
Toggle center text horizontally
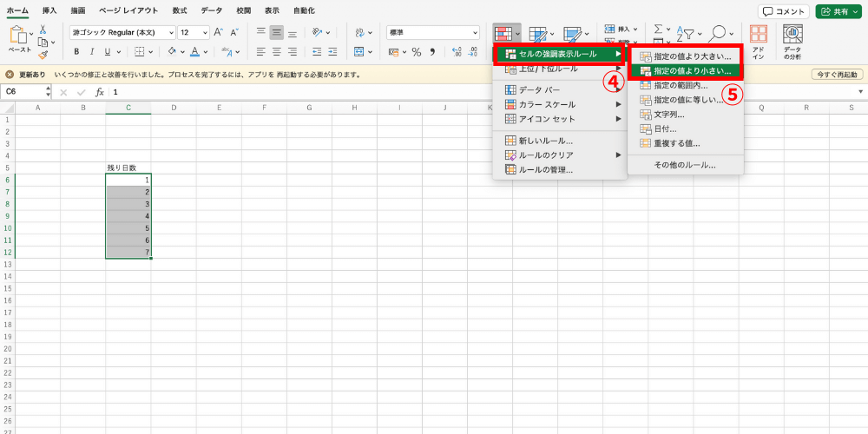pos(277,51)
